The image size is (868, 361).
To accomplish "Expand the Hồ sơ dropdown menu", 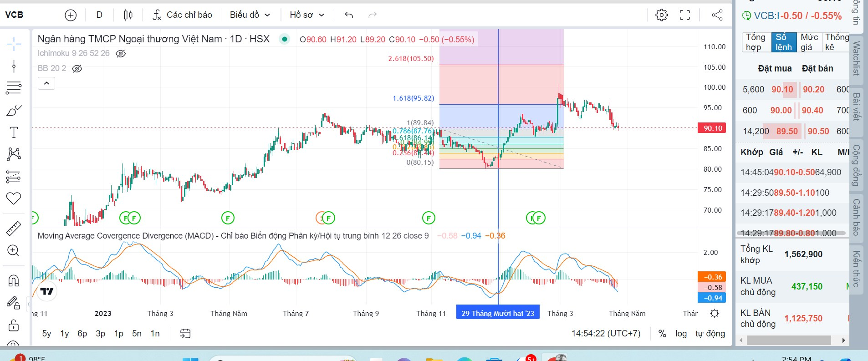I will click(307, 15).
